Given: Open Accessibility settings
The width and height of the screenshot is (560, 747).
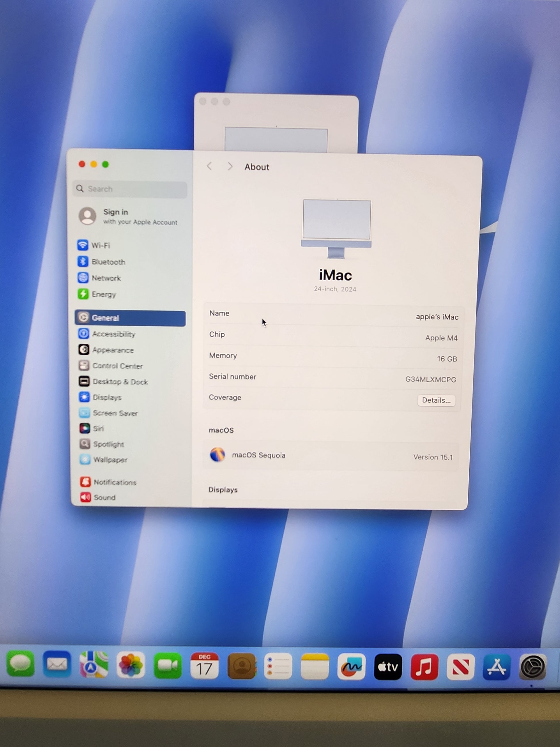Looking at the screenshot, I should click(114, 334).
